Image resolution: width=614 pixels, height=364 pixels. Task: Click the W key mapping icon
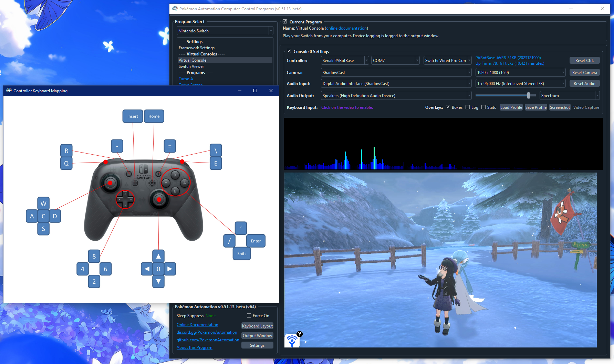click(43, 204)
